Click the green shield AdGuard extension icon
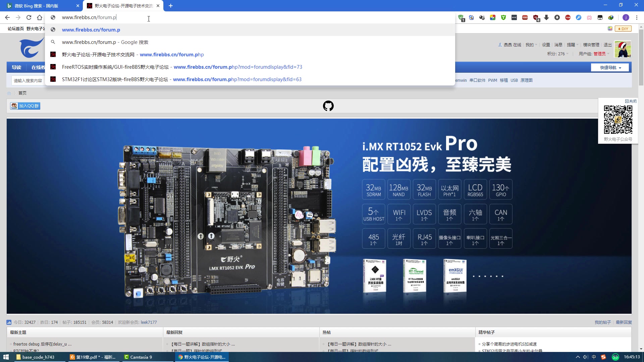 click(461, 17)
